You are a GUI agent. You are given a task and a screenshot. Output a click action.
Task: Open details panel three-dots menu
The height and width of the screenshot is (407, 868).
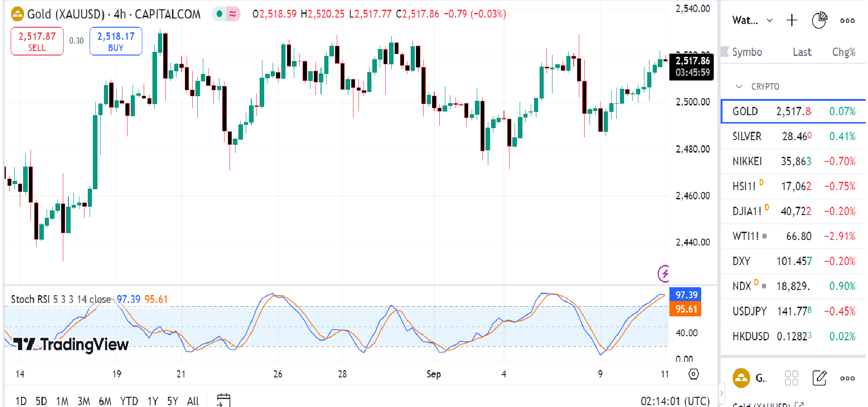pos(847,378)
